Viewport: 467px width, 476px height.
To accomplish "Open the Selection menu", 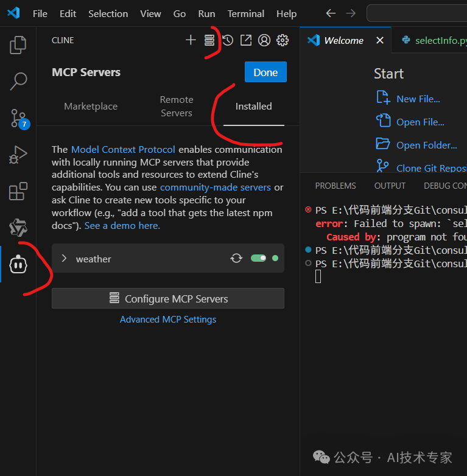I will [x=108, y=13].
